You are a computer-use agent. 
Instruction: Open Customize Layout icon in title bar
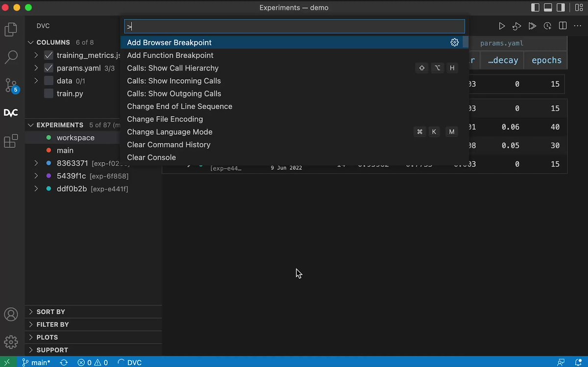pyautogui.click(x=579, y=8)
